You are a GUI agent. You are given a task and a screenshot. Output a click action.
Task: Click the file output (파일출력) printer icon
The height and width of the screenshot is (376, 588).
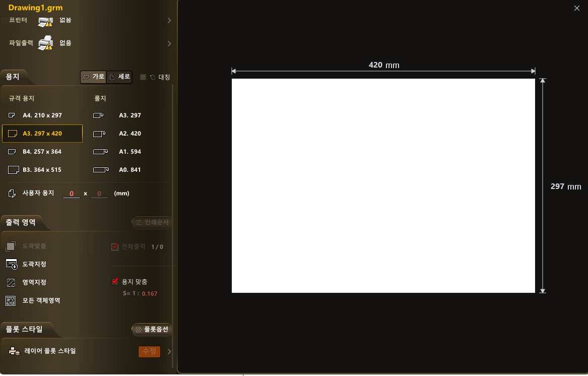point(45,43)
